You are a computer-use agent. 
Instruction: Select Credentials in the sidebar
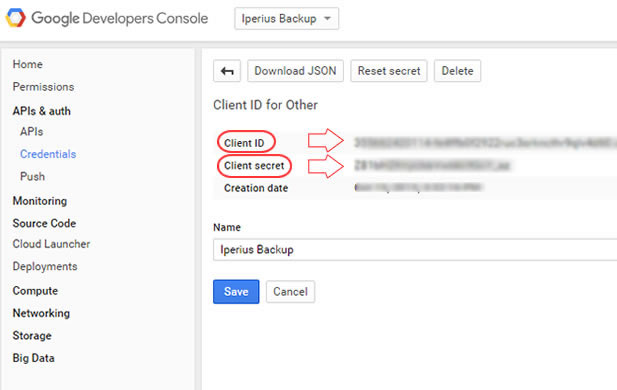pos(48,154)
